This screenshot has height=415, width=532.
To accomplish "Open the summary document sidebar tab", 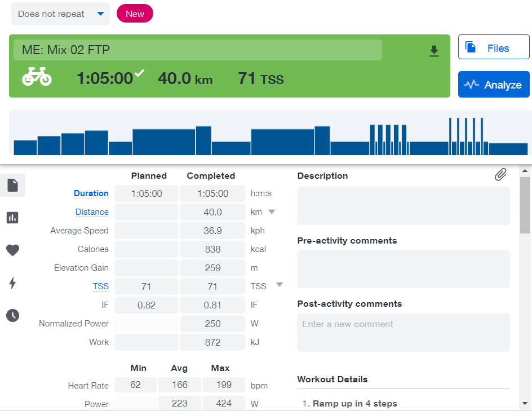I will pos(12,185).
